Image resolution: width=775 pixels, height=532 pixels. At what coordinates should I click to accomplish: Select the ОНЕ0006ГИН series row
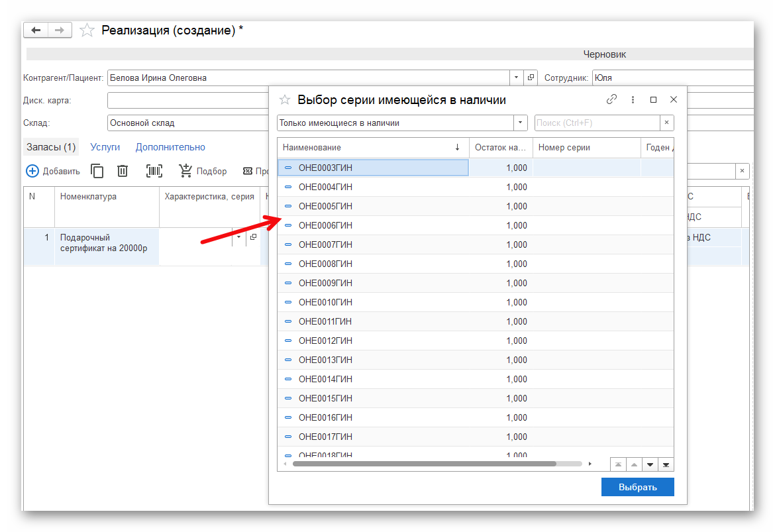325,225
